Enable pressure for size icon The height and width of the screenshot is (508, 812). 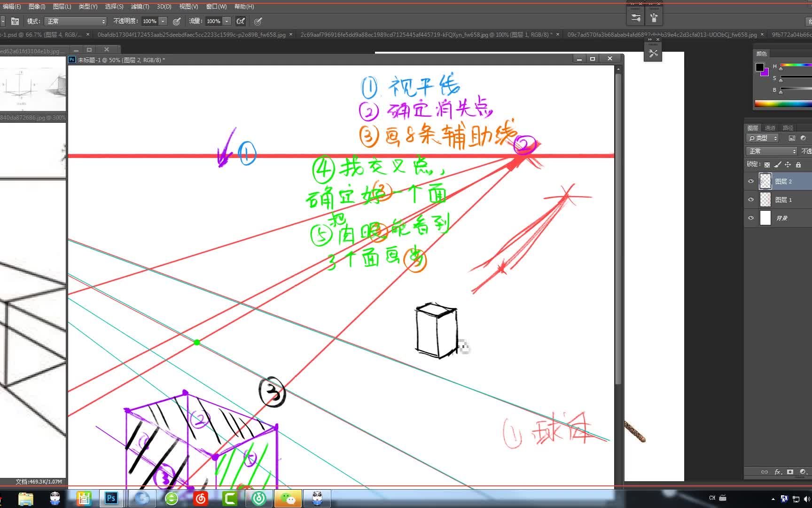pos(258,21)
